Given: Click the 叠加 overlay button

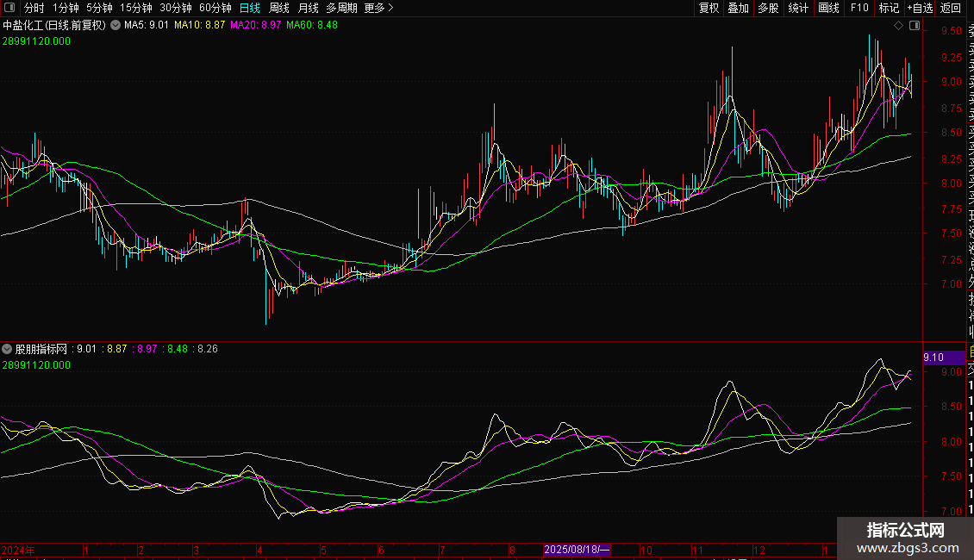Looking at the screenshot, I should pos(738,8).
